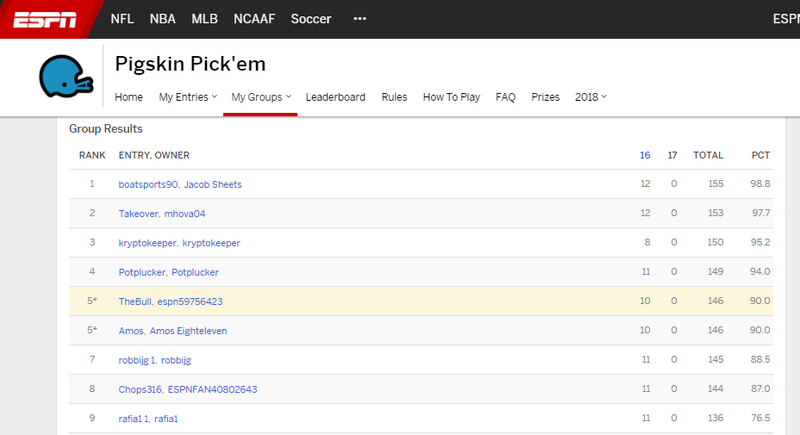Expand the My Entries dropdown
This screenshot has height=435, width=800.
[x=188, y=97]
